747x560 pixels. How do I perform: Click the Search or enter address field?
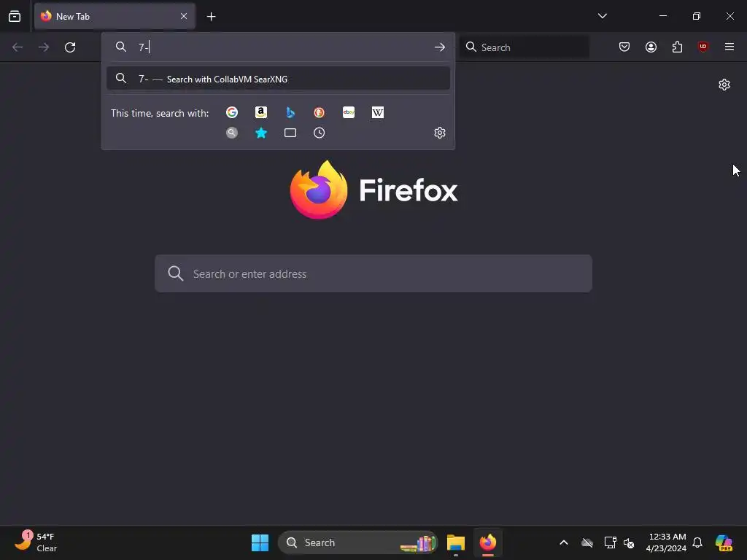(373, 274)
